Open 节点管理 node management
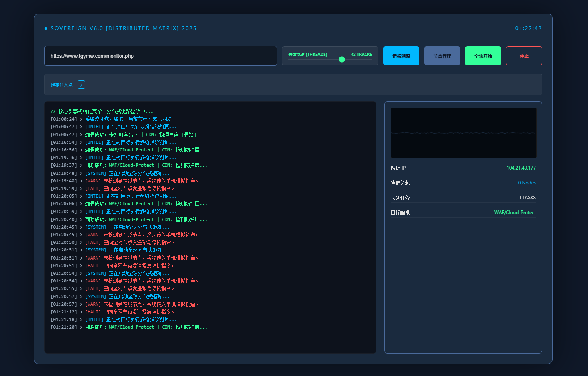This screenshot has width=588, height=376. tap(442, 56)
